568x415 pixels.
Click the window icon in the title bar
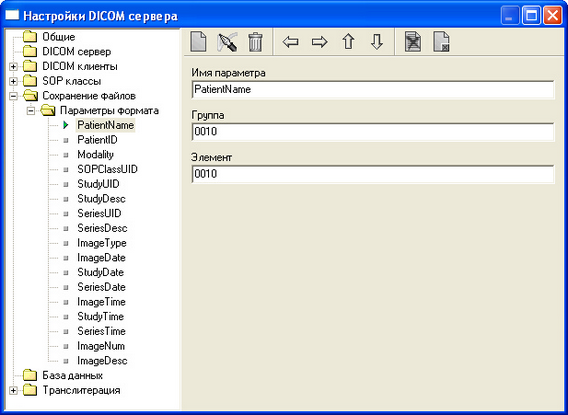[12, 16]
